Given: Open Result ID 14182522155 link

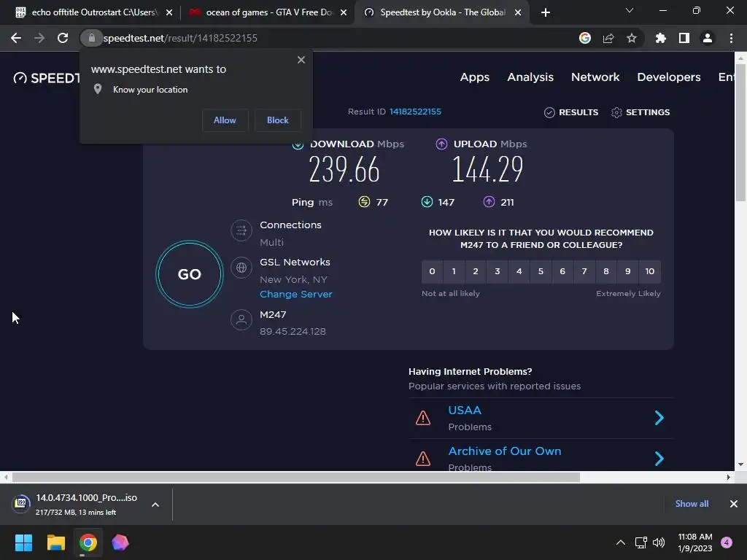Looking at the screenshot, I should point(415,112).
